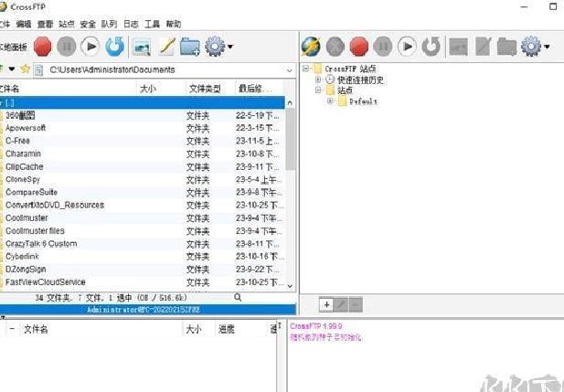The width and height of the screenshot is (564, 392).
Task: Select the CloneSpy folder
Action: click(x=143, y=179)
